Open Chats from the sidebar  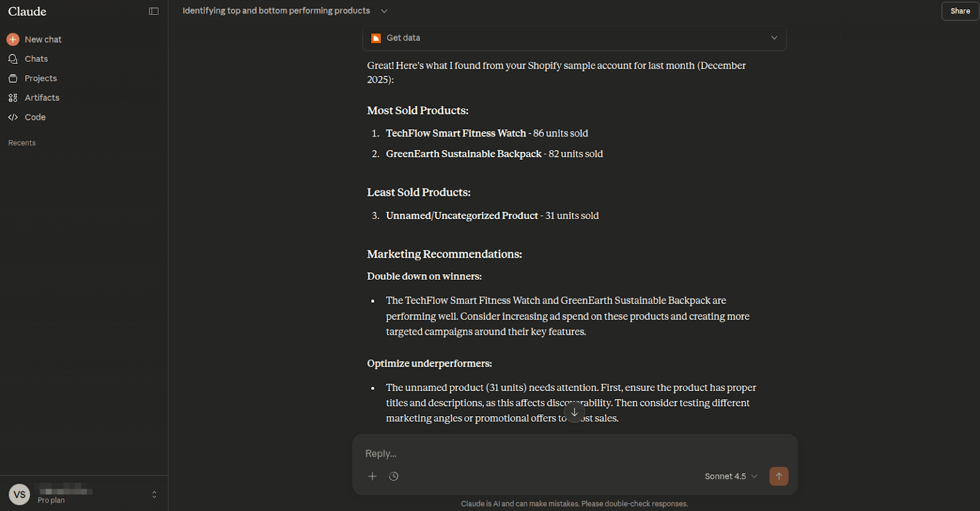[x=36, y=59]
